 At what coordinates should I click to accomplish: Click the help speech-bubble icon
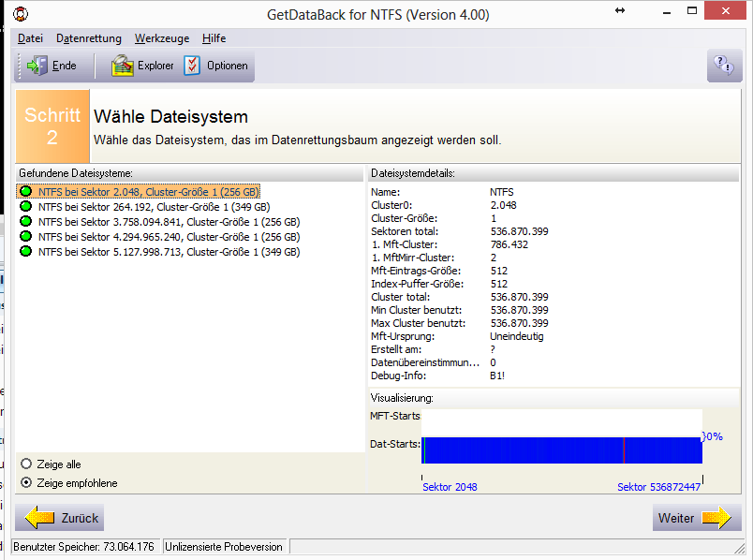coord(724,66)
